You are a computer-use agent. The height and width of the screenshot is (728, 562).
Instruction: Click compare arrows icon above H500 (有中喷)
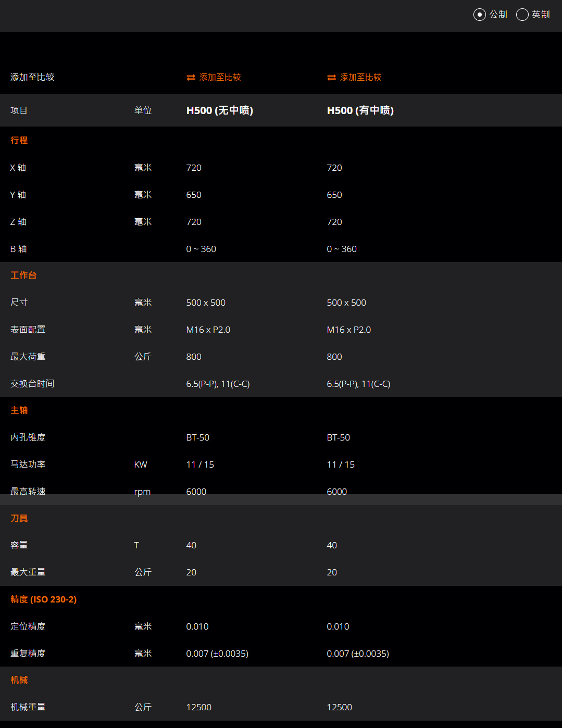click(331, 78)
